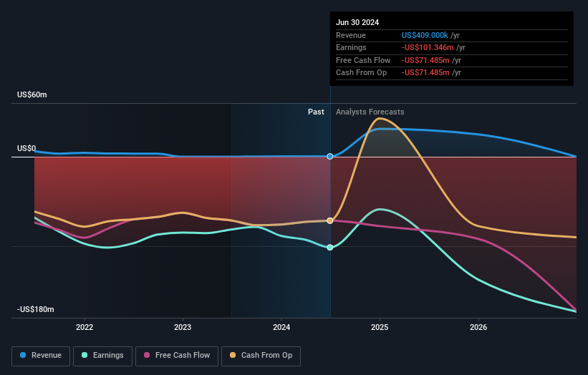
Task: Click the teal Earnings legend dot
Action: point(85,355)
